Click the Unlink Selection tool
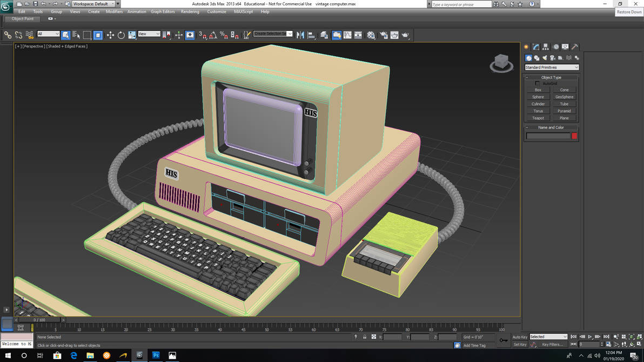The height and width of the screenshot is (362, 644). (x=18, y=35)
